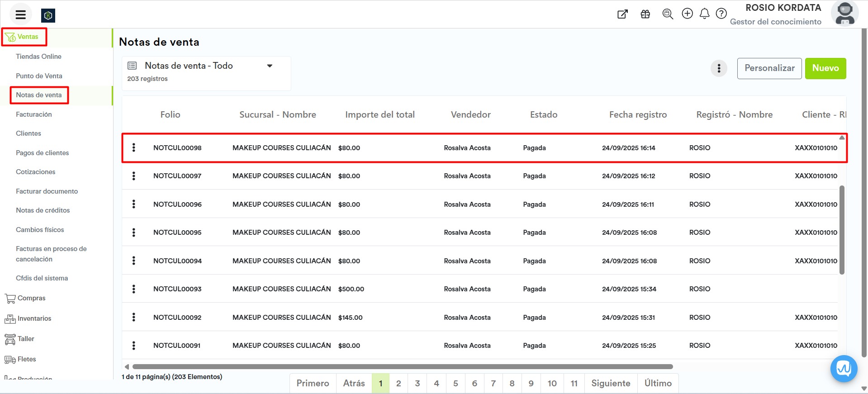Open the hamburger navigation menu
The height and width of the screenshot is (394, 868).
20,15
